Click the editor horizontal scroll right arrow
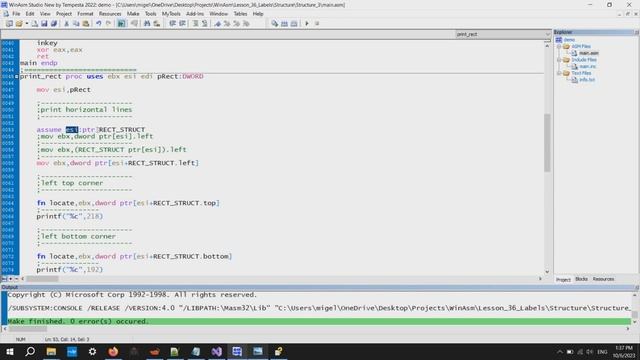 (540, 279)
